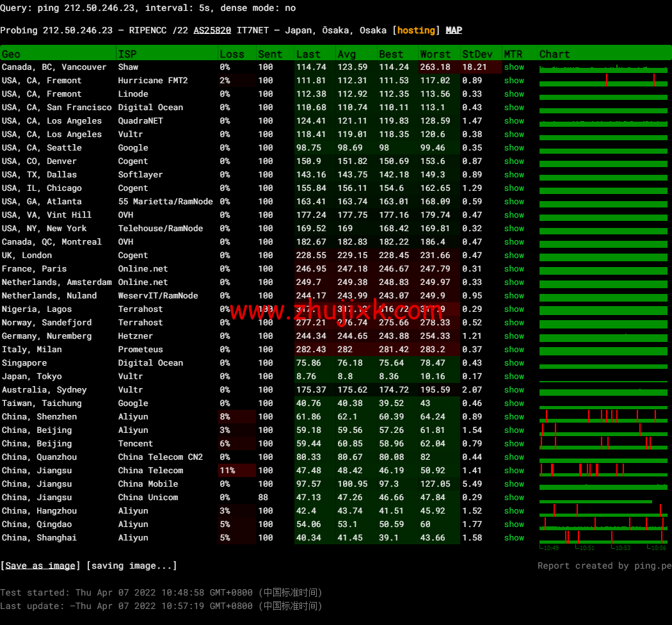Click the Hurricane FMT2 Fremont ping chart
672x625 pixels.
[x=603, y=81]
